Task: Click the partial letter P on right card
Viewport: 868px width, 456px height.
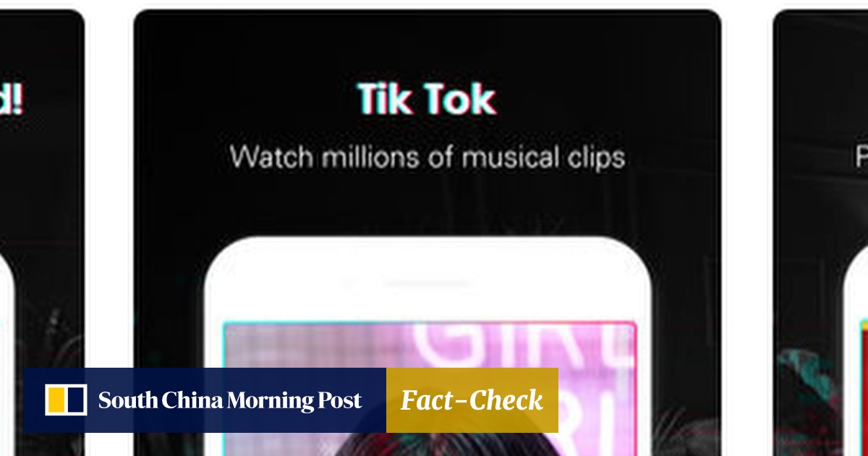Action: [862, 154]
